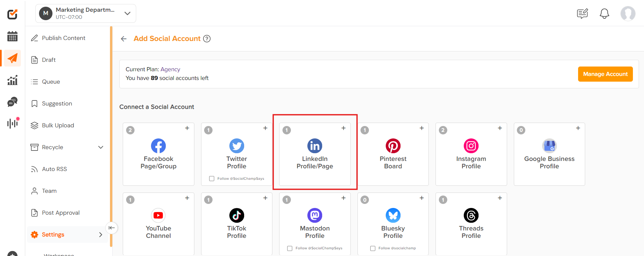Add Bluesky profile with plus icon
This screenshot has width=644, height=256.
point(422,198)
